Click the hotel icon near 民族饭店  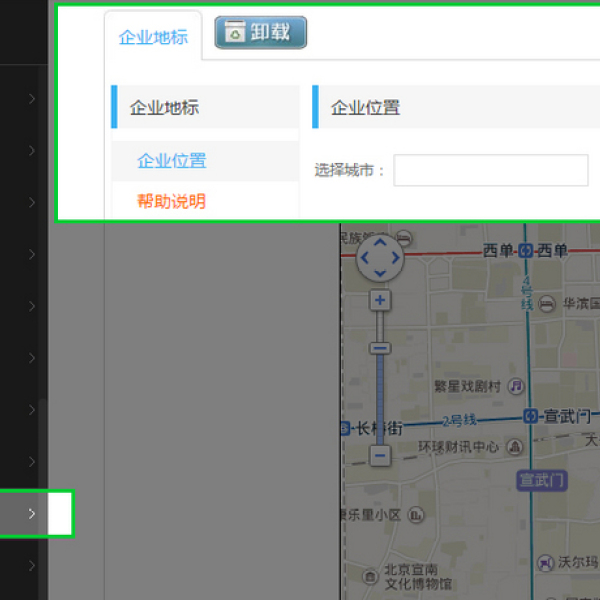tap(404, 238)
